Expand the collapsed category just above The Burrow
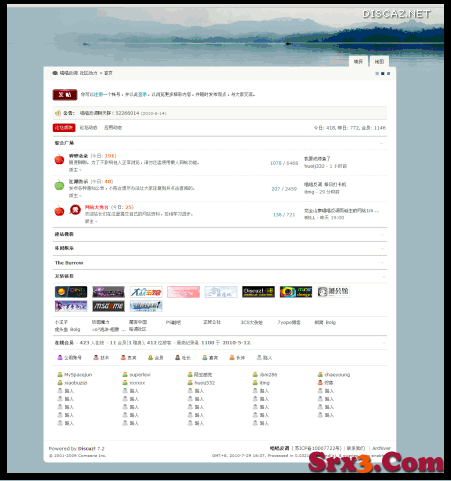Image resolution: width=451 pixels, height=481 pixels. 382,249
